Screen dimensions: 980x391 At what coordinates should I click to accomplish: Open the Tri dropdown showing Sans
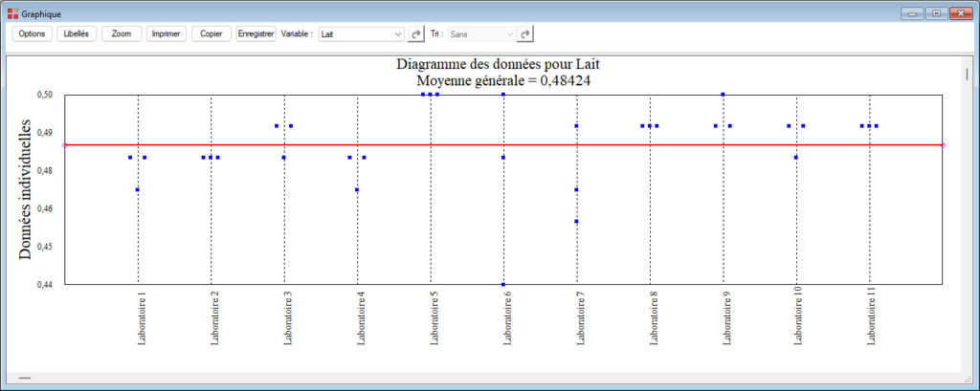tap(482, 34)
